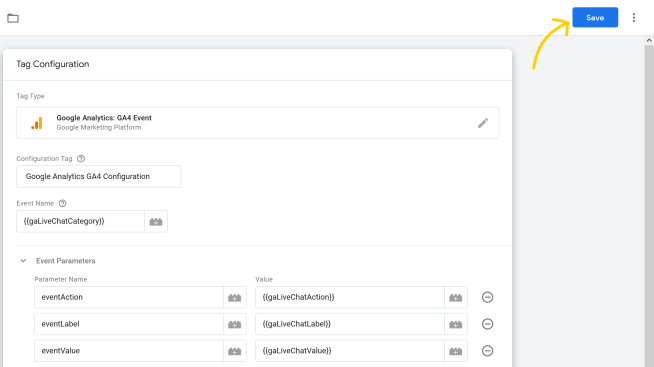Insert variable for the gaLiveChatLabel value

tap(456, 324)
